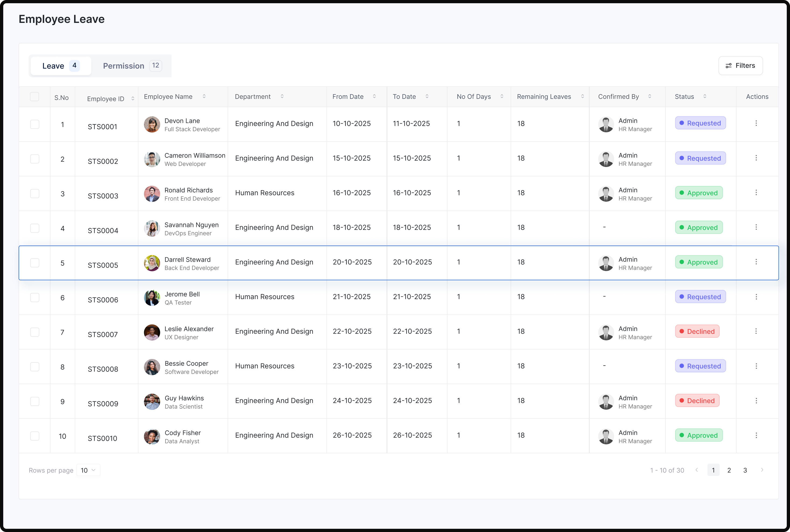Select page 3 in the pagination
Viewport: 790px width, 532px height.
(745, 470)
